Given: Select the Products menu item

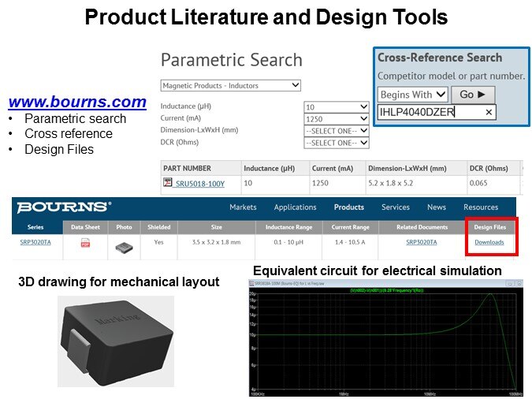Looking at the screenshot, I should coord(348,207).
